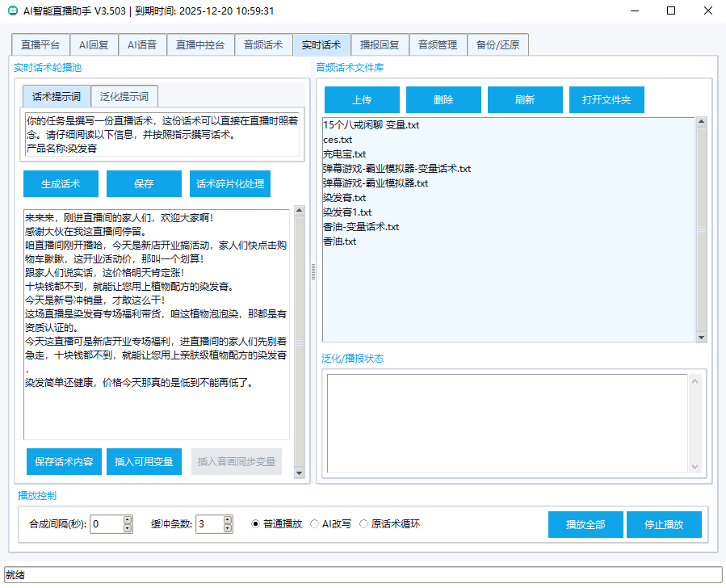Click the AI assistant logo icon
This screenshot has height=588, width=726.
pos(12,11)
